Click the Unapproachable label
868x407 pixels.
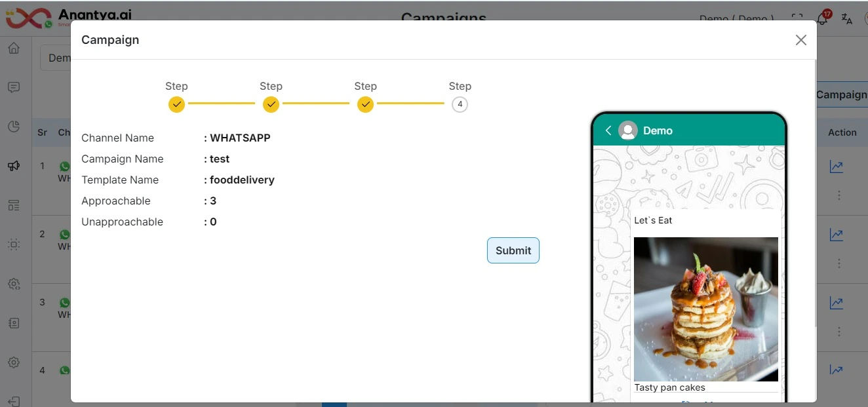coord(122,222)
